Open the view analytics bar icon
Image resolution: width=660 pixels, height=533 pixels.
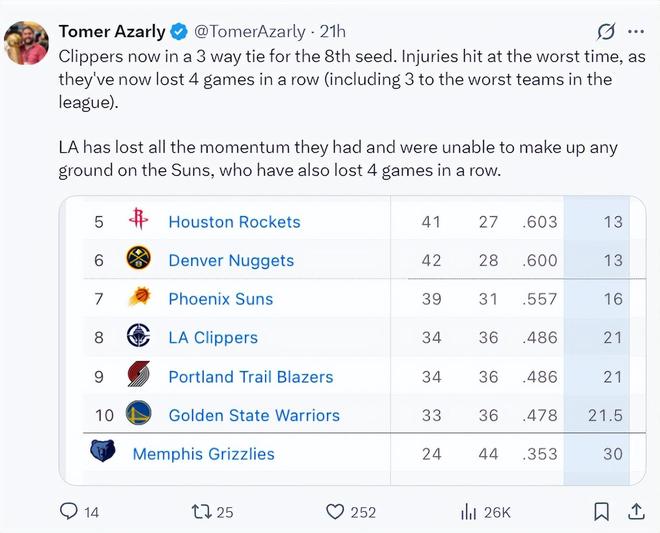[468, 511]
